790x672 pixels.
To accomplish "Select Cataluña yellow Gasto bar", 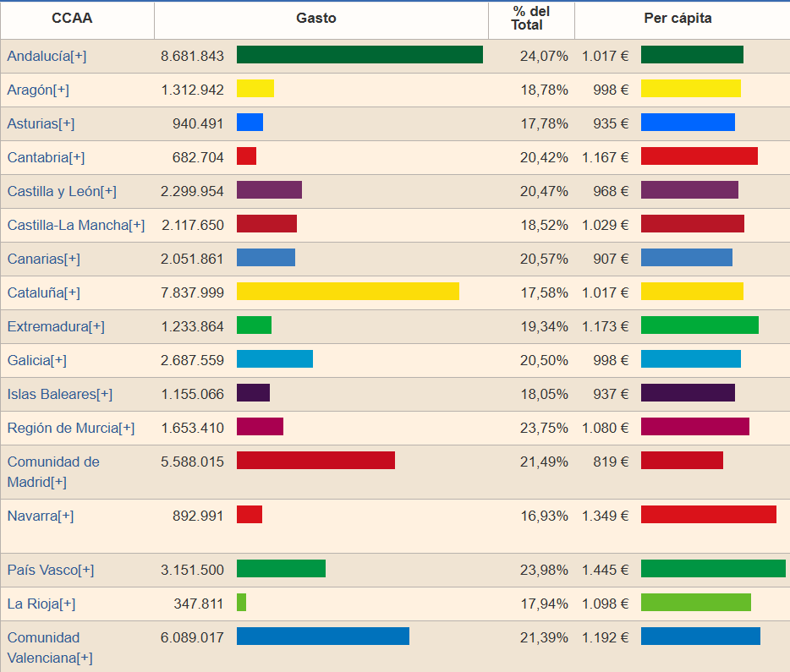I will (348, 292).
